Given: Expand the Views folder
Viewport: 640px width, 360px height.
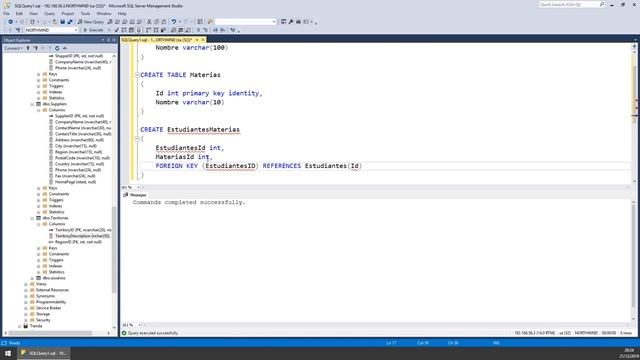Looking at the screenshot, I should pos(26,284).
